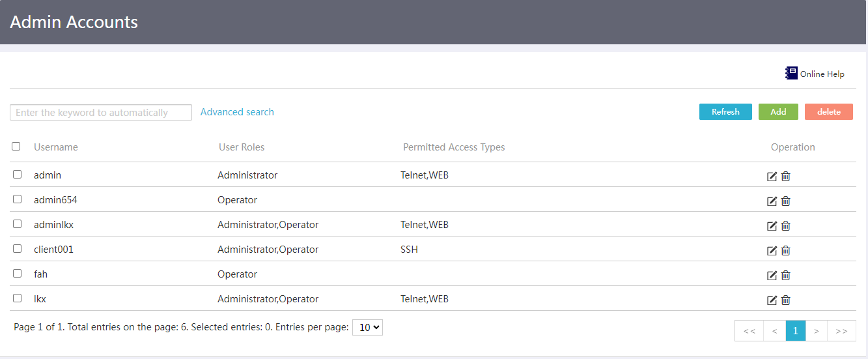Jump to first page with << button

pos(749,331)
